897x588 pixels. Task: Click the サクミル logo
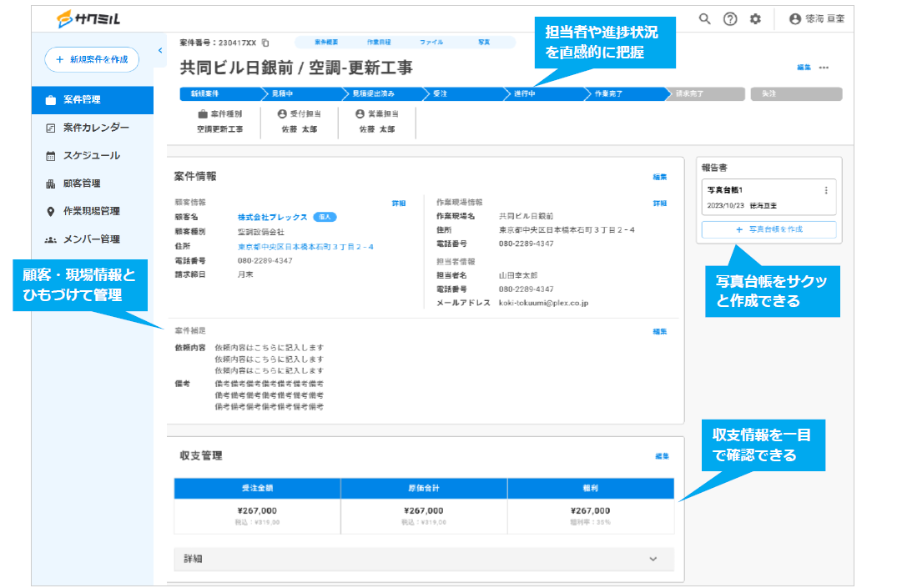[88, 19]
